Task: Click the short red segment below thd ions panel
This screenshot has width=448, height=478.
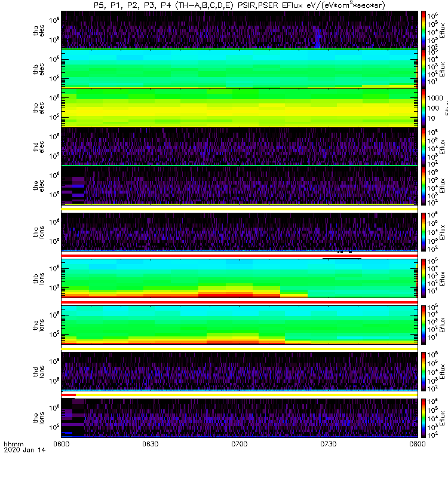Action: click(x=69, y=395)
